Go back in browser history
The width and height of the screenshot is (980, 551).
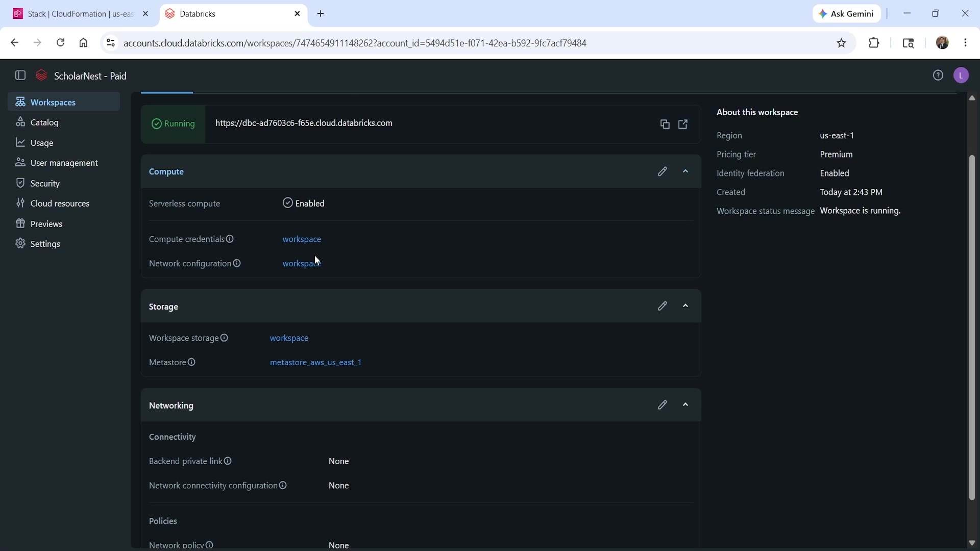click(x=14, y=43)
